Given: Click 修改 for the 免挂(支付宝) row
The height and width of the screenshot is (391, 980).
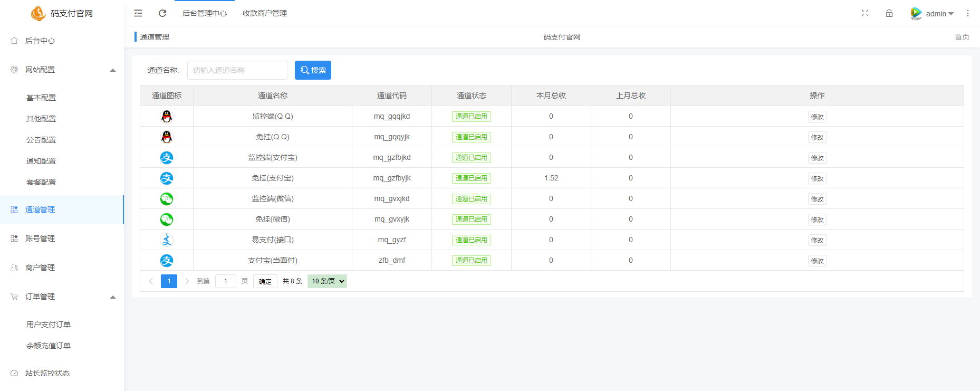Looking at the screenshot, I should coord(817,179).
